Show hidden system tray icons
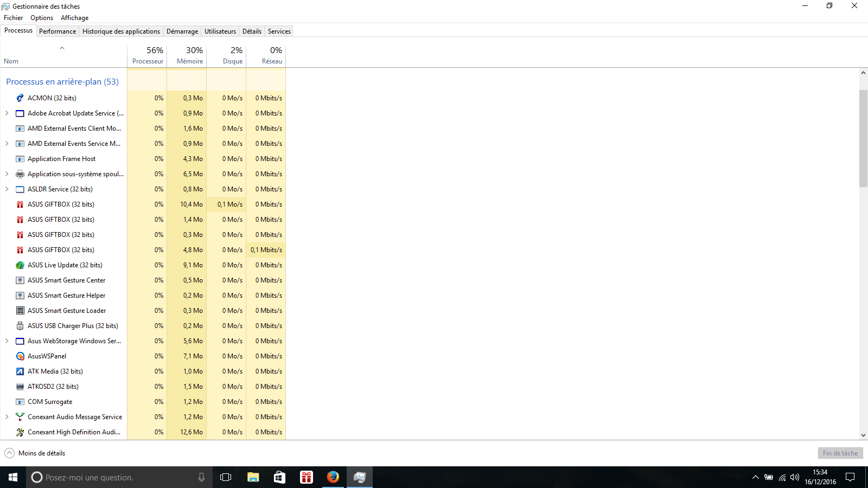The image size is (868, 488). pos(755,477)
